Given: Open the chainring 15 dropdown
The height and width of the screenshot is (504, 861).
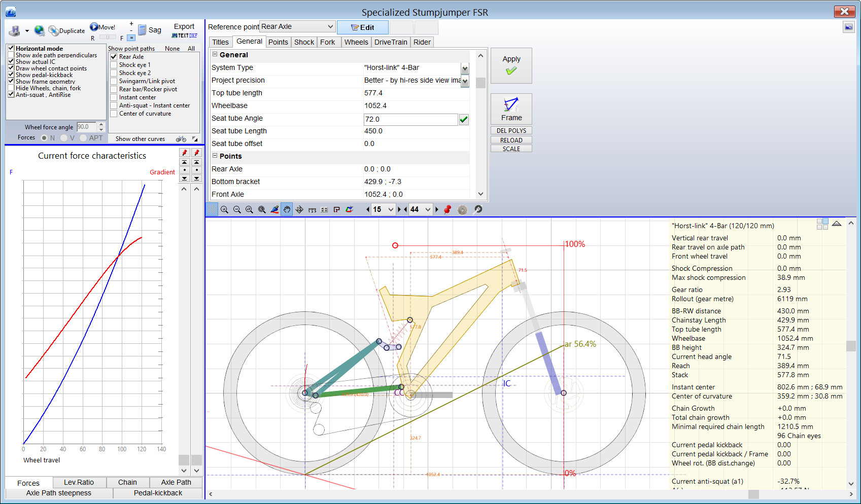Looking at the screenshot, I should click(x=391, y=209).
